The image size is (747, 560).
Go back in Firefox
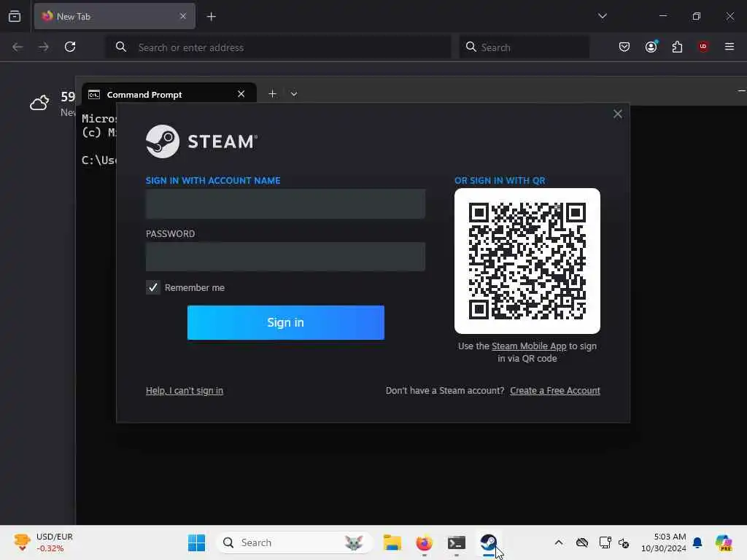pyautogui.click(x=18, y=47)
